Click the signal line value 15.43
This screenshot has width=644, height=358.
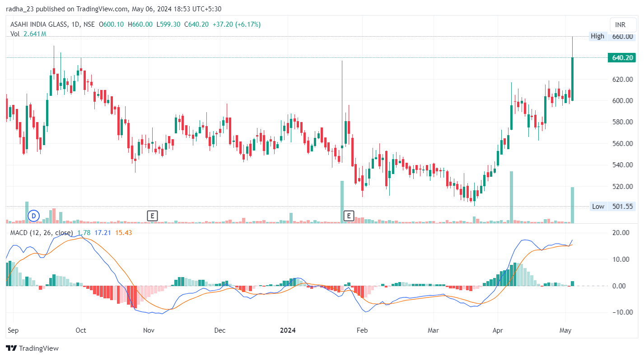[x=123, y=232]
